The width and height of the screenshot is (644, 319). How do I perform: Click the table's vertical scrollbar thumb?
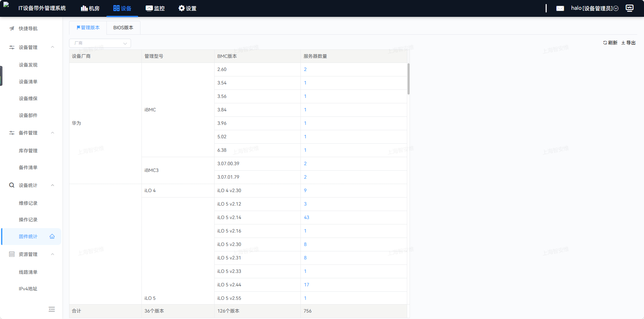[x=409, y=79]
